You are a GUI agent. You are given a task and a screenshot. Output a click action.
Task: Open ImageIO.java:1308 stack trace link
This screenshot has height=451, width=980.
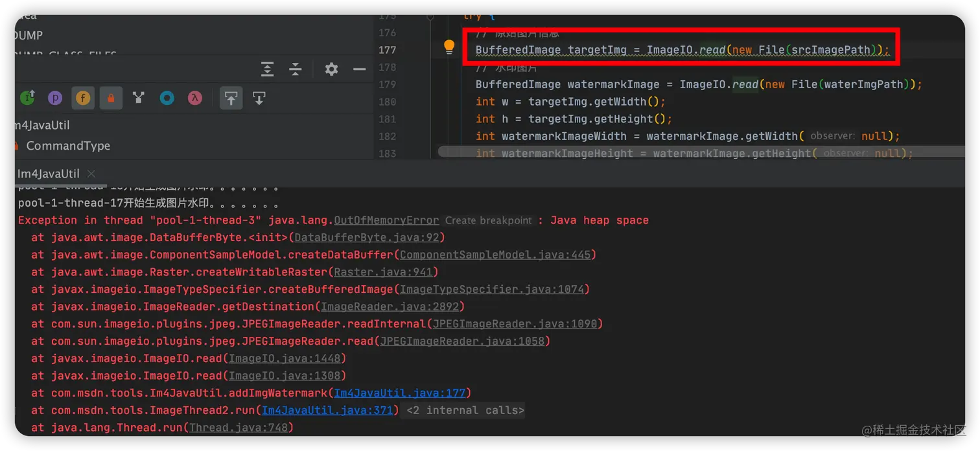pos(285,376)
